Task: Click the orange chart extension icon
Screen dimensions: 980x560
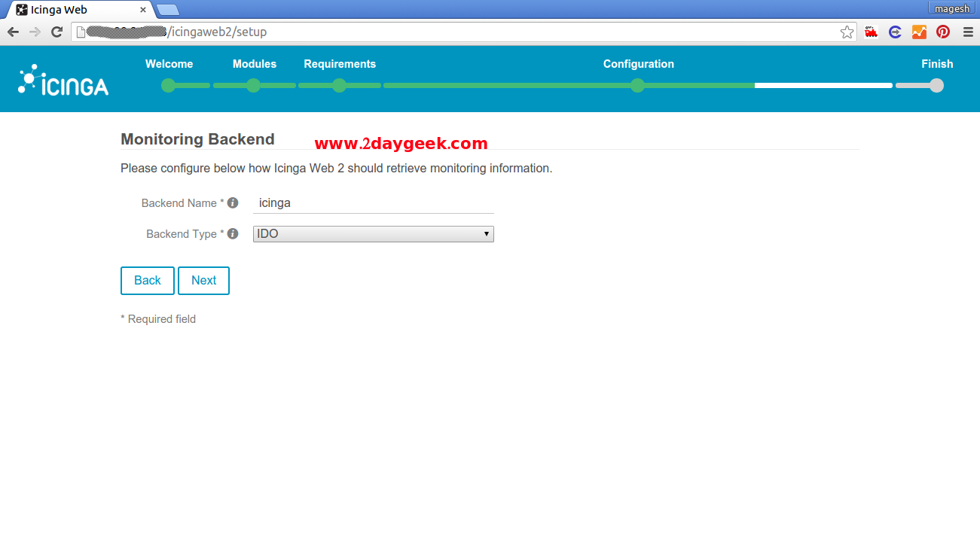Action: pos(919,32)
